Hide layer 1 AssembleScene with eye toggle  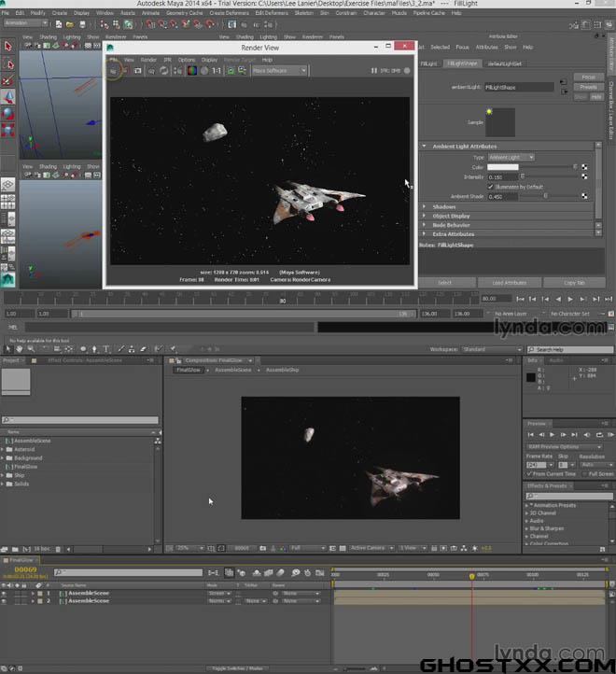click(4, 593)
